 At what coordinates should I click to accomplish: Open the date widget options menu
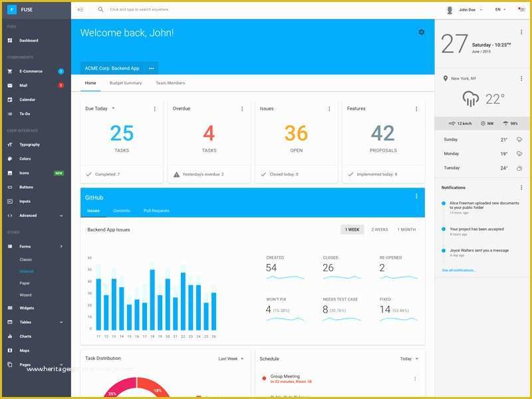click(521, 32)
